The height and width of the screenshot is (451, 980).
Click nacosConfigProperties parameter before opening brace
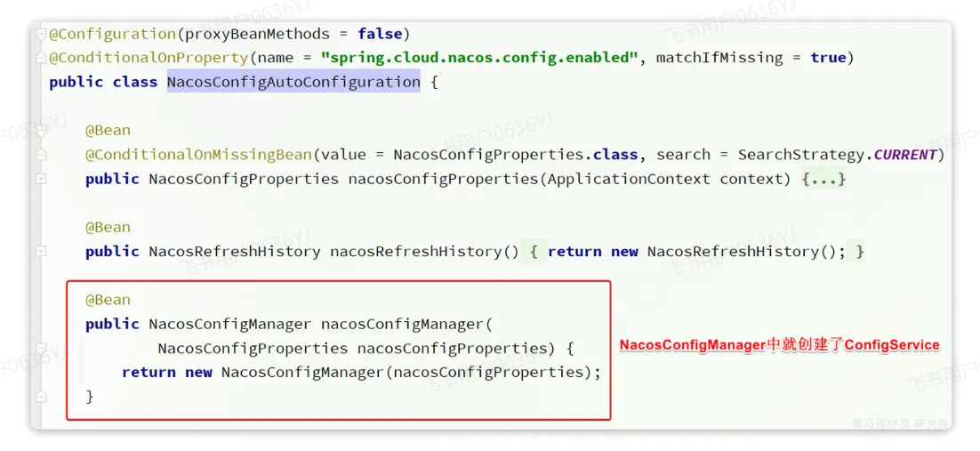point(452,349)
